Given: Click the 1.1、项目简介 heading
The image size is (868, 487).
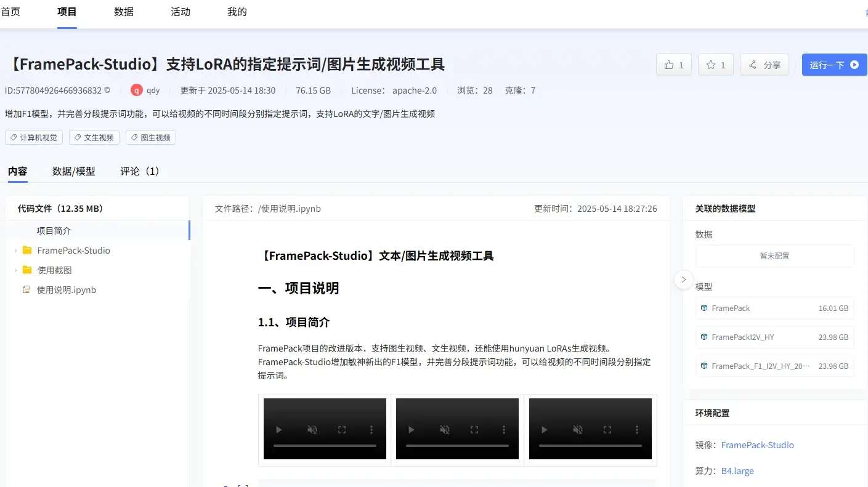Looking at the screenshot, I should pyautogui.click(x=294, y=322).
